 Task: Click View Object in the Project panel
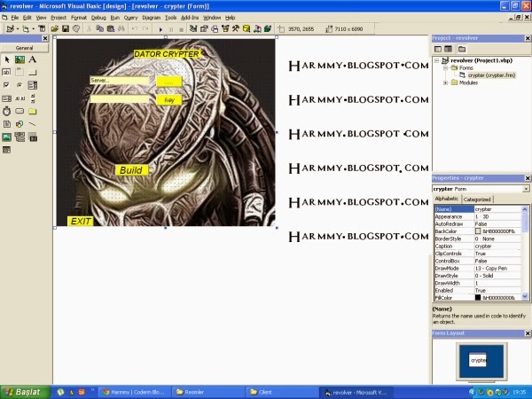coord(448,49)
